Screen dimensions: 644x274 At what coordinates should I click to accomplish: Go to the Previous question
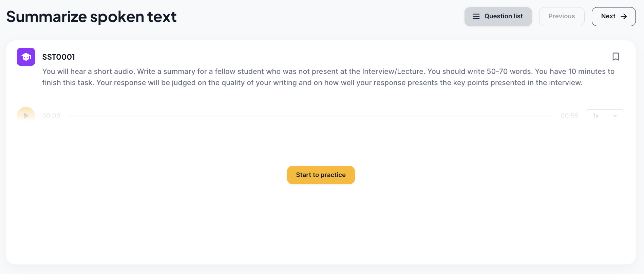coord(562,16)
